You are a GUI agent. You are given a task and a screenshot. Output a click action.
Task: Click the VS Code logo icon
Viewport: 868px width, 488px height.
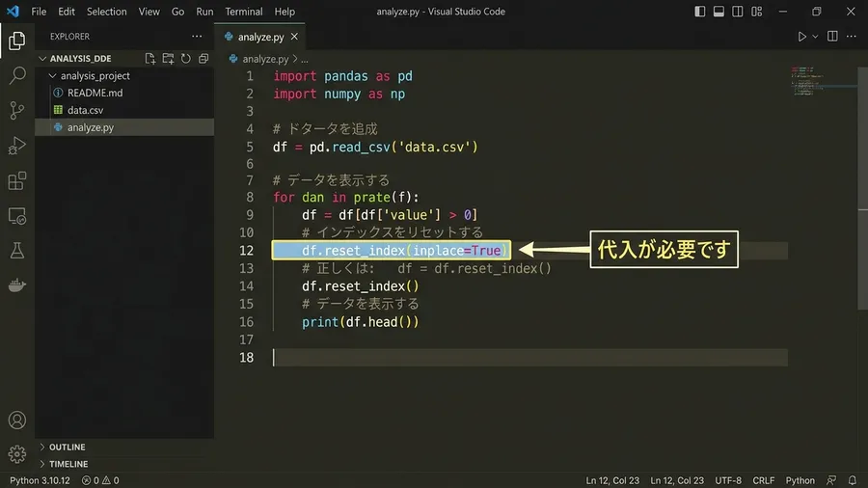tap(13, 11)
